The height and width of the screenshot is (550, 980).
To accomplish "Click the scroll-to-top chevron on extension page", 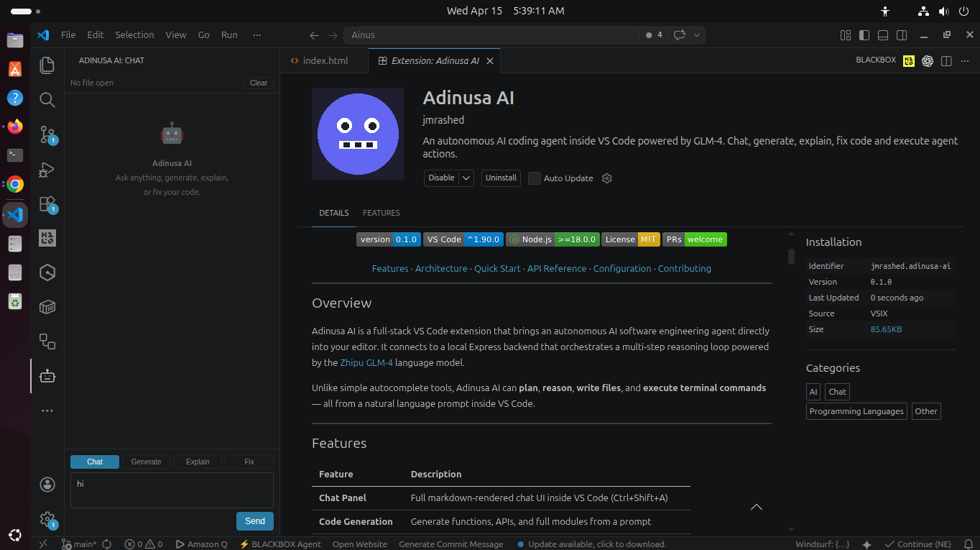I will [756, 507].
